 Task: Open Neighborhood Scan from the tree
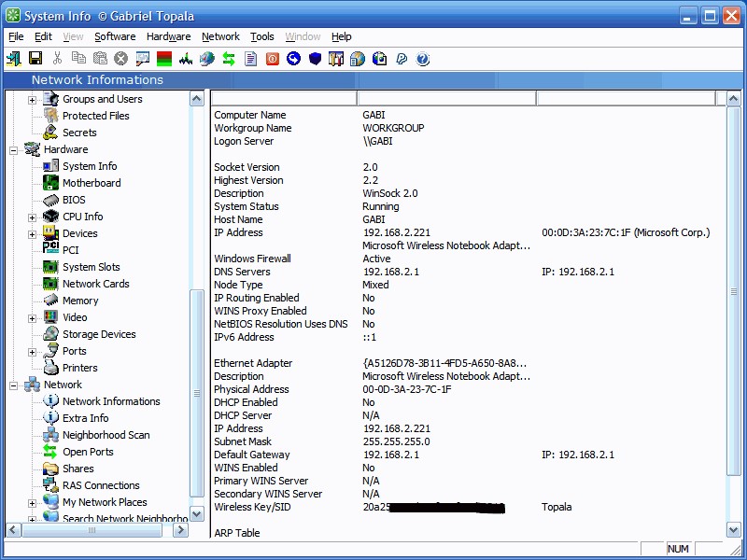(106, 435)
